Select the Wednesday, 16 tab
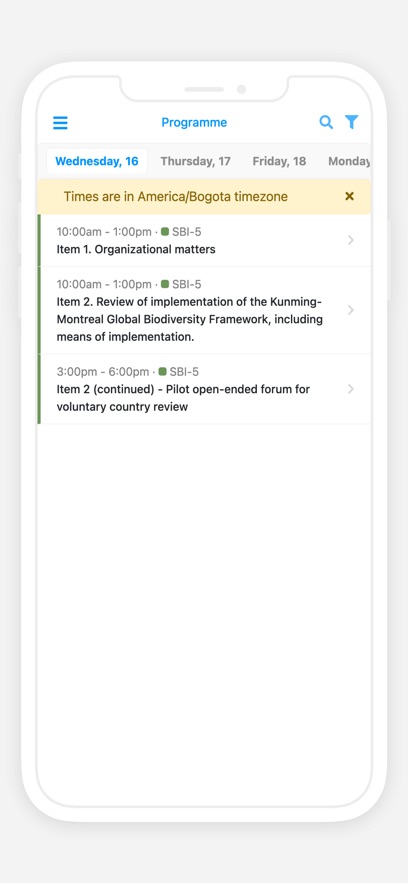The height and width of the screenshot is (883, 408). coord(97,162)
